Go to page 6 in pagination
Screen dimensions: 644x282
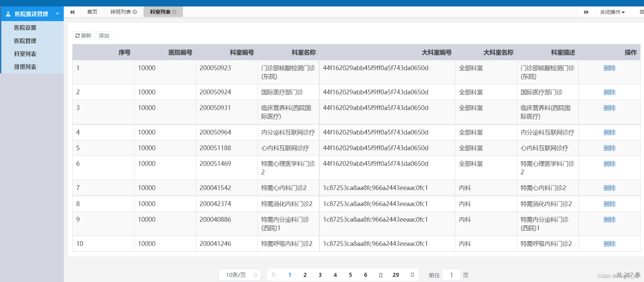(x=365, y=275)
